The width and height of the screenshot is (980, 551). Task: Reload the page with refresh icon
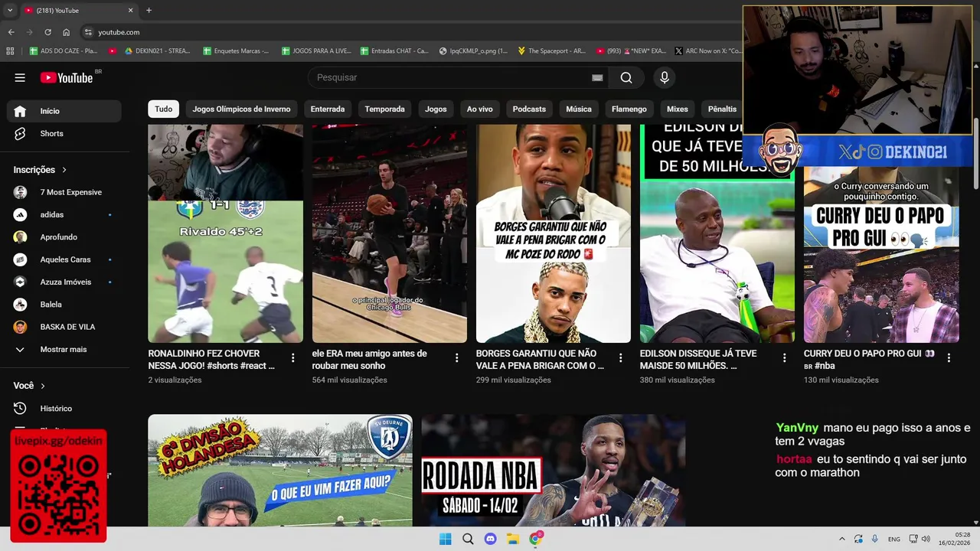pyautogui.click(x=47, y=32)
